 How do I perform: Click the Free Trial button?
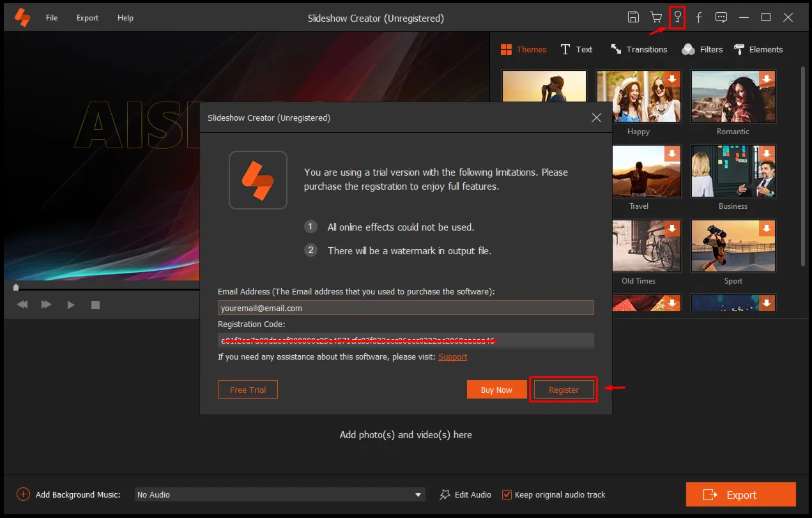pos(248,390)
